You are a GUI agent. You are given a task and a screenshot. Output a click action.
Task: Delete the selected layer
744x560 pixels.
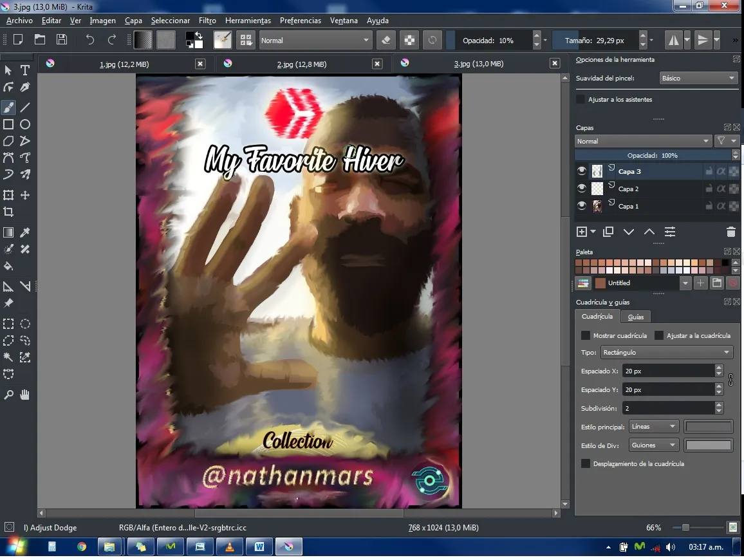(x=730, y=232)
